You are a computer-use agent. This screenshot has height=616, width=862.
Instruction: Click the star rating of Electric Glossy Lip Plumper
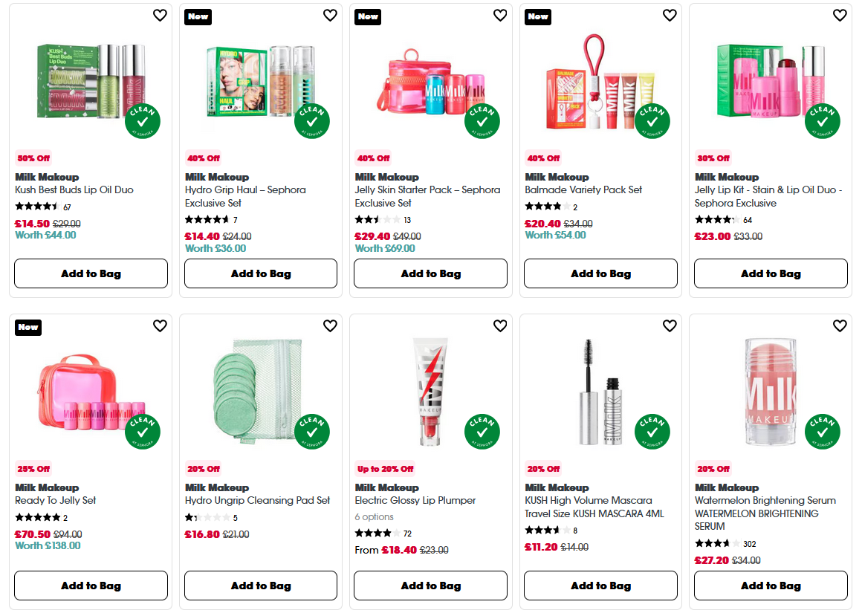[376, 533]
